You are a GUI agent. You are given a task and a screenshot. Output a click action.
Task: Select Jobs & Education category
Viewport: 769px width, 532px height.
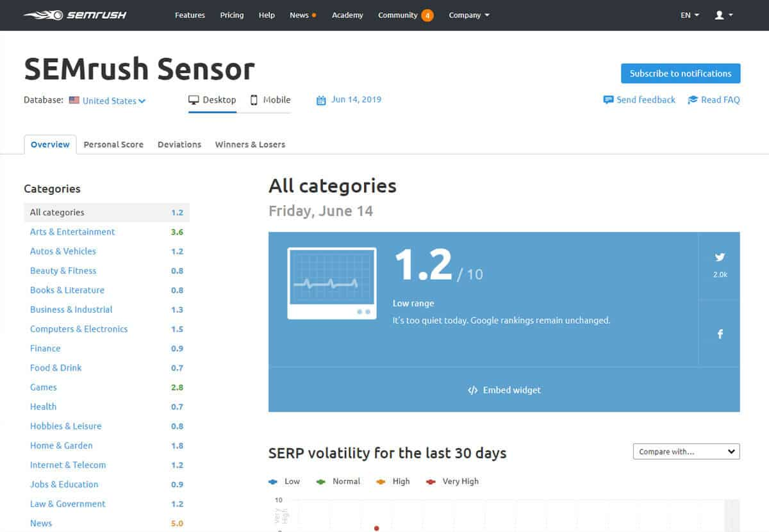pyautogui.click(x=64, y=485)
